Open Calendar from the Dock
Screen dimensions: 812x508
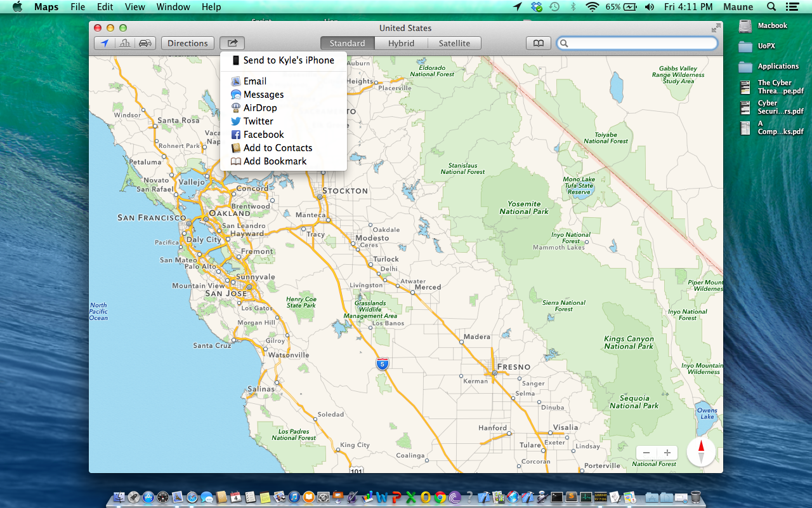point(236,497)
